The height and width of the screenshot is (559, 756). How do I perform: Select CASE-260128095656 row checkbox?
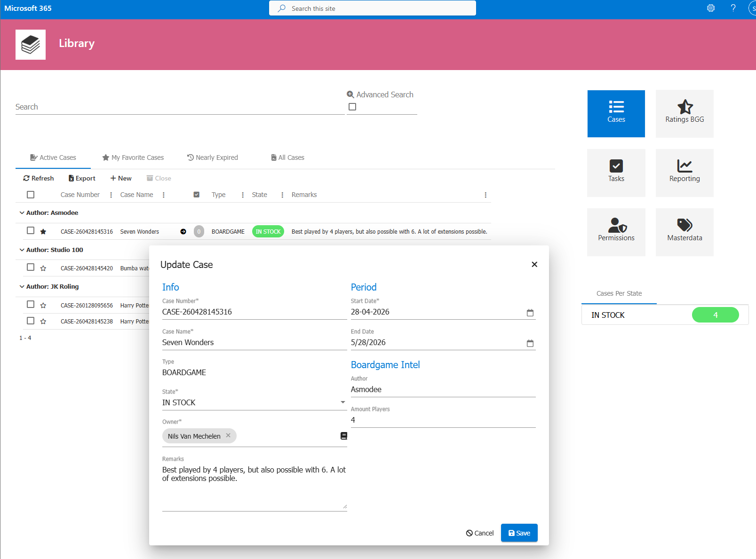click(31, 304)
